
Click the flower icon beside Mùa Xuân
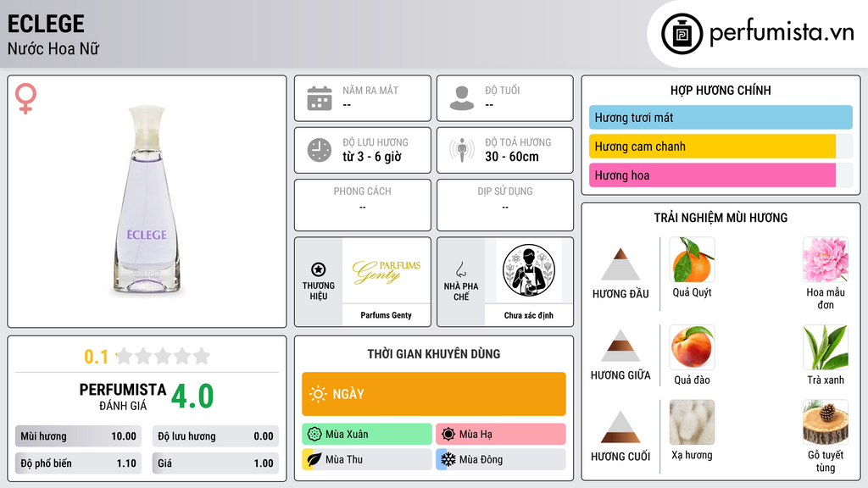(314, 434)
